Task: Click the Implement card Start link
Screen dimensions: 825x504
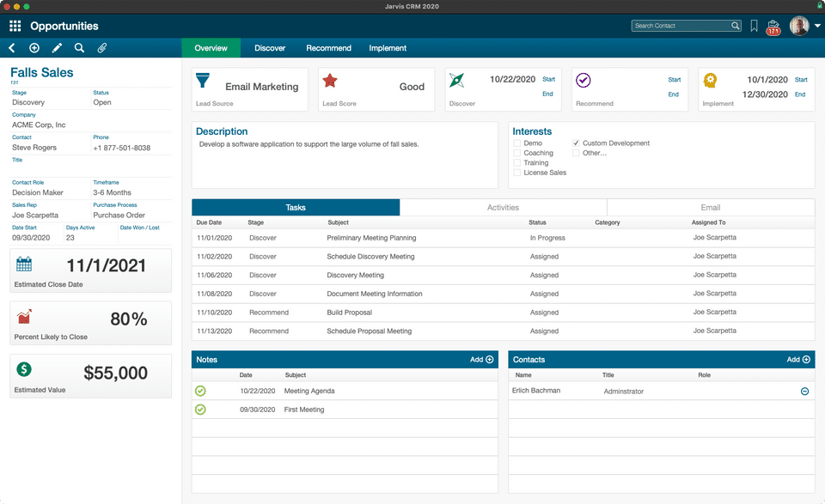Action: tap(801, 80)
